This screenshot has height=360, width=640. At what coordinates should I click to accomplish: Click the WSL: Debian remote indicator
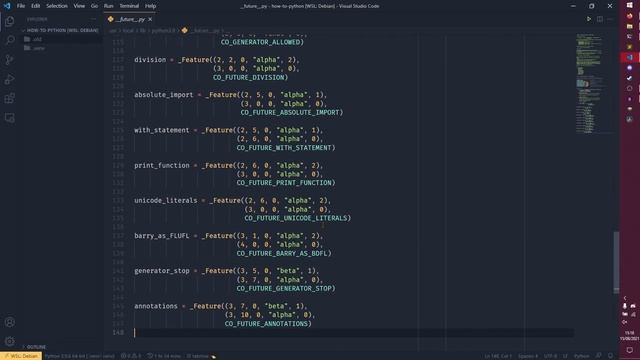click(x=21, y=356)
